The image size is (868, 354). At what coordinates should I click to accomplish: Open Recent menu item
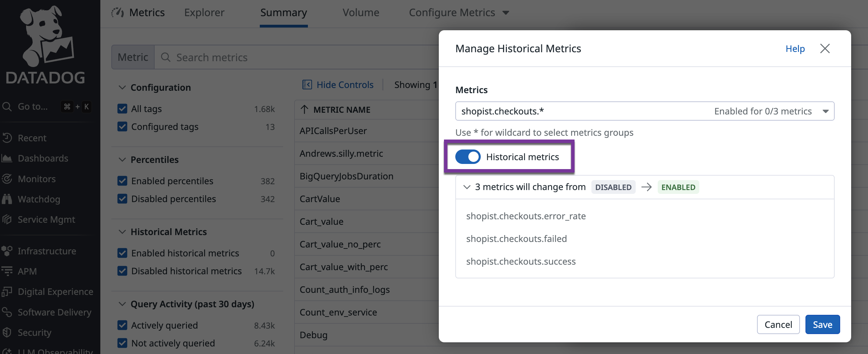point(32,138)
